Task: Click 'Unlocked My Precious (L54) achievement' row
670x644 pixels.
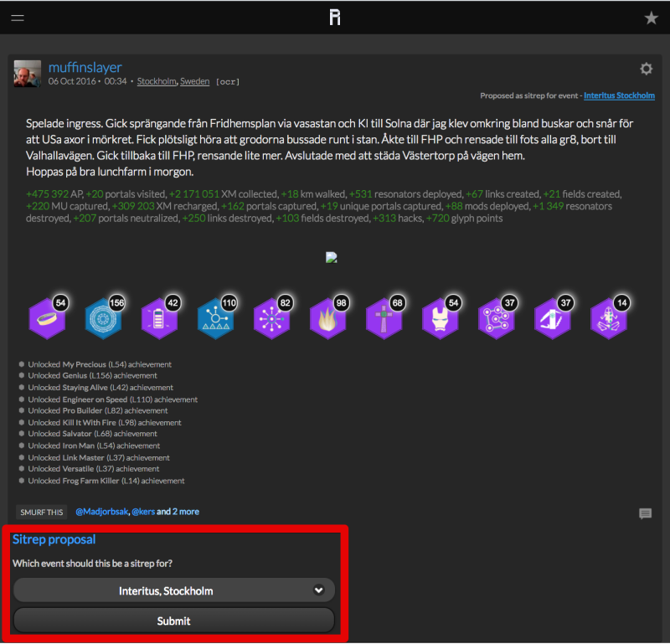Action: tap(100, 364)
